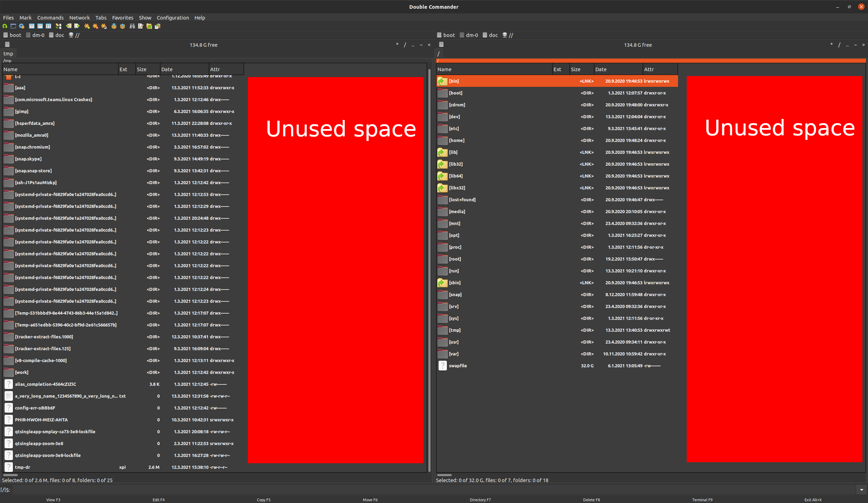Go to home with right panel '~' button
Image resolution: width=868 pixels, height=503 pixels.
click(855, 45)
